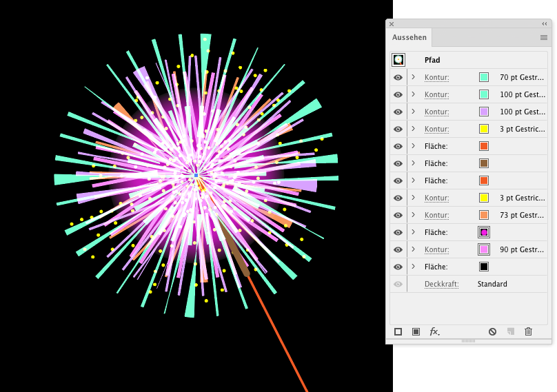Expand the mint 100 pt Kontur chevron
The width and height of the screenshot is (557, 392).
[413, 94]
